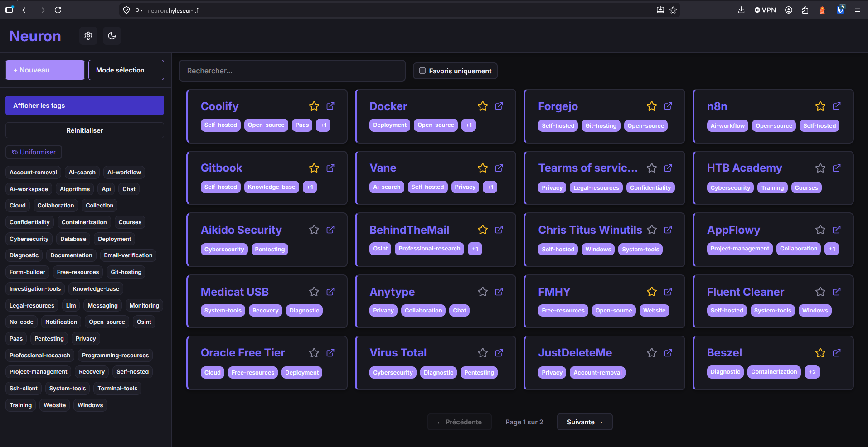Open Virus Total external link icon
The width and height of the screenshot is (868, 447).
[x=499, y=353]
